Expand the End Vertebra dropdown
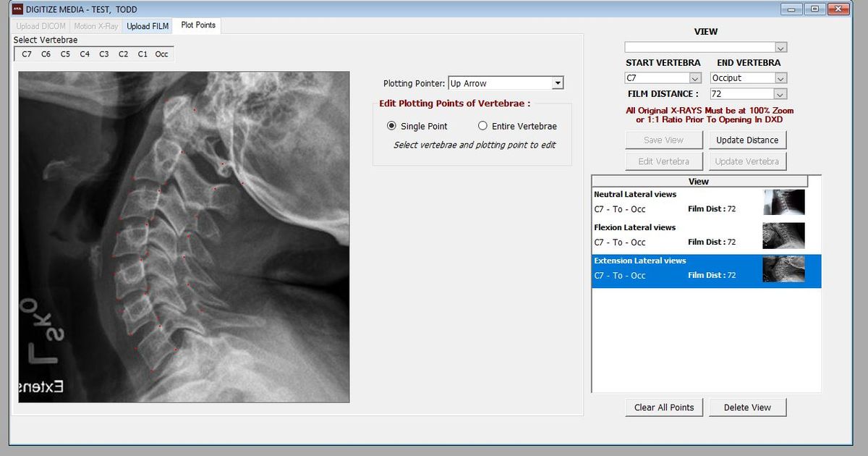The height and width of the screenshot is (456, 868). tap(780, 78)
